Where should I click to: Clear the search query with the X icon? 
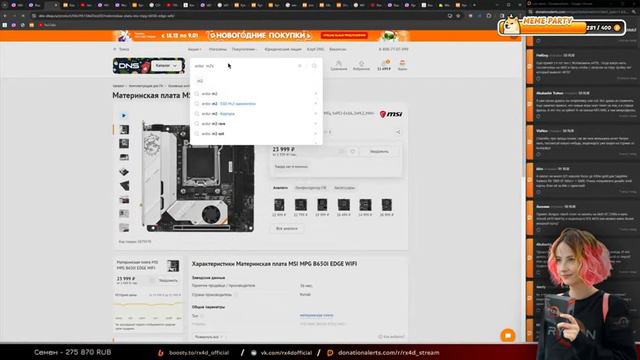(300, 66)
